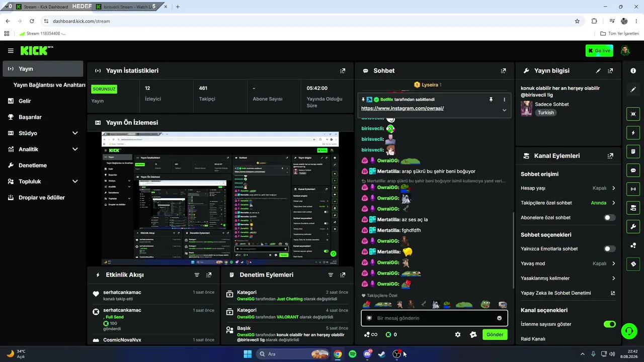This screenshot has height=362, width=644.
Task: Pop out the Yayın bilgisi panel
Action: click(610, 71)
